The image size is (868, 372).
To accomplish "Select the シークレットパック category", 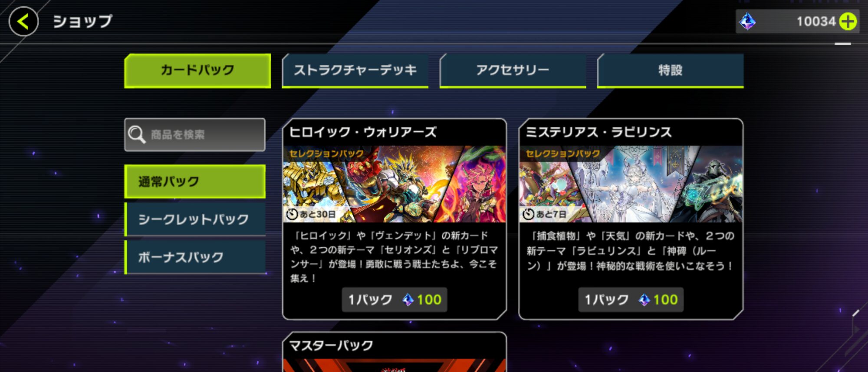I will (x=195, y=219).
